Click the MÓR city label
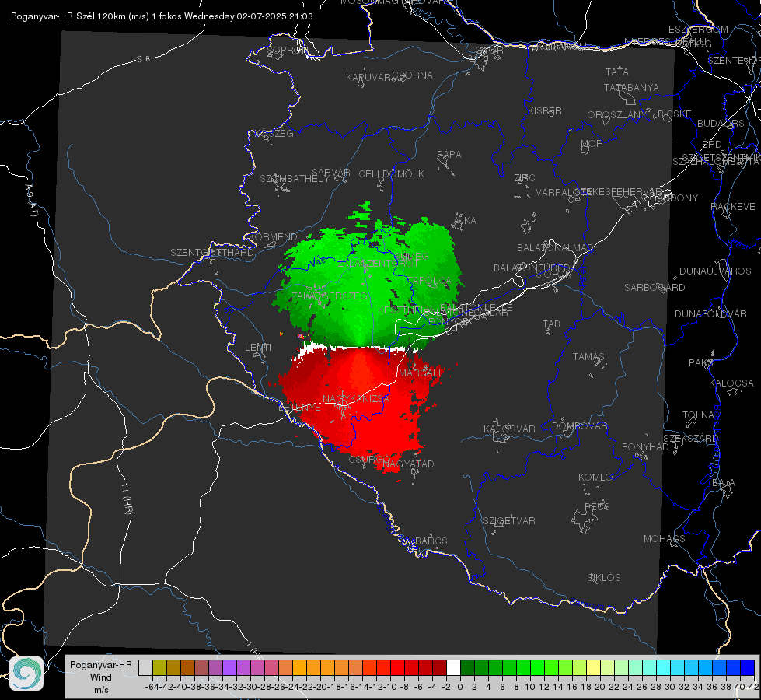 [592, 143]
